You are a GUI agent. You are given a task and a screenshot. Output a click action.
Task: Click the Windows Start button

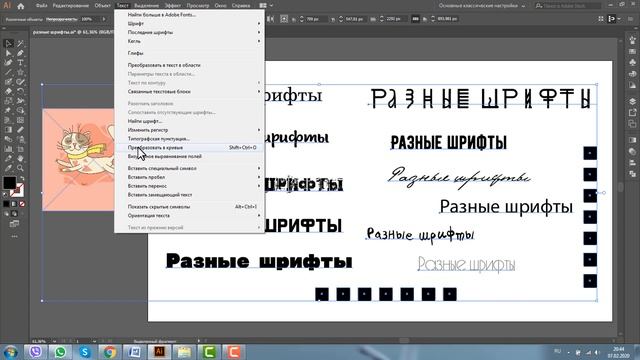tap(10, 352)
